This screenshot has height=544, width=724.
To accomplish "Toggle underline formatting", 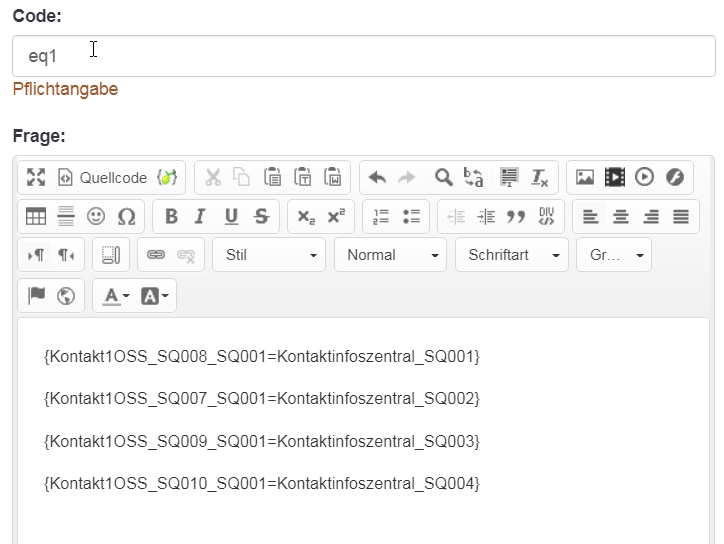I will coord(231,216).
